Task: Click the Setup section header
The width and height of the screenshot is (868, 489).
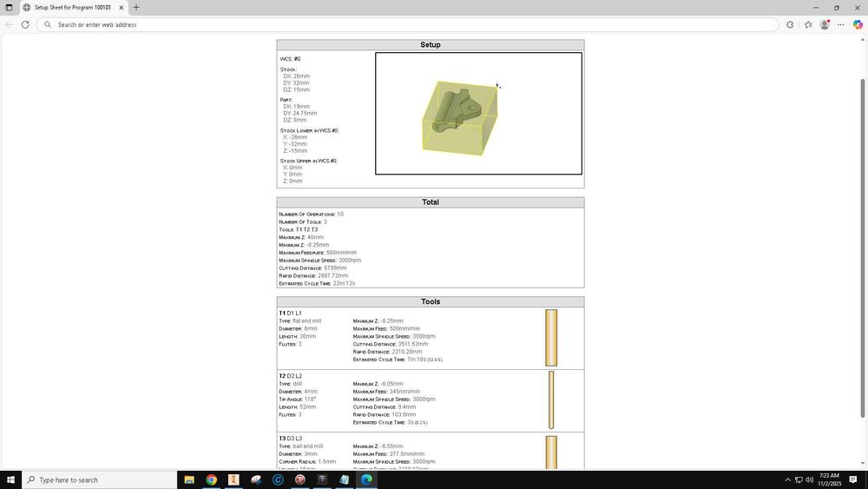Action: pos(431,45)
